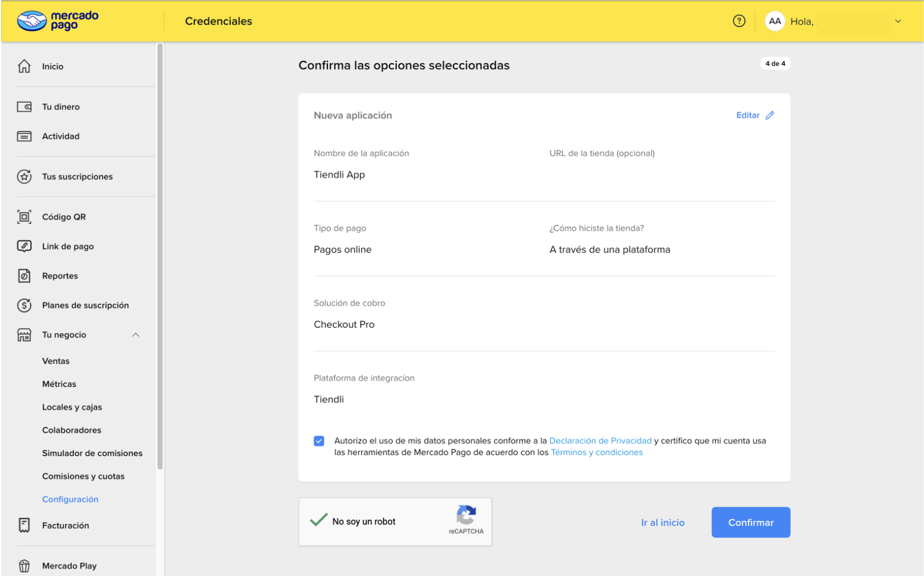The height and width of the screenshot is (576, 924).
Task: Click the Actividad list icon
Action: [24, 136]
